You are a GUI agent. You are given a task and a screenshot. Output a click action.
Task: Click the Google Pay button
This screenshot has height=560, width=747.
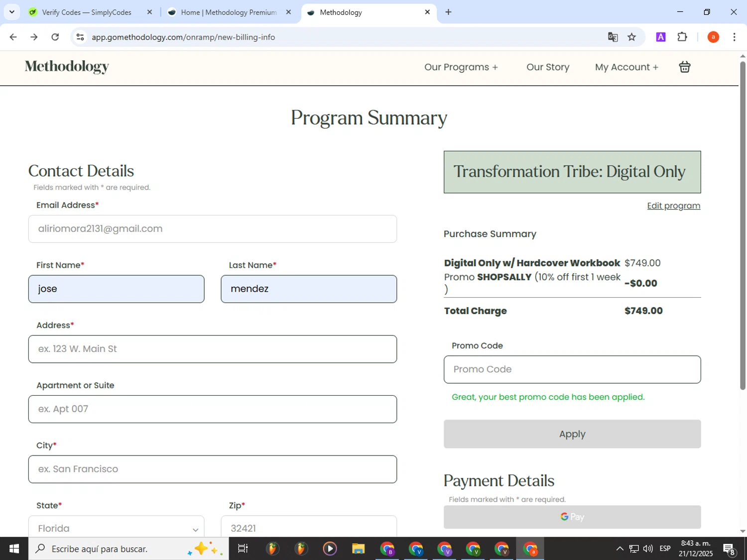[x=572, y=517]
